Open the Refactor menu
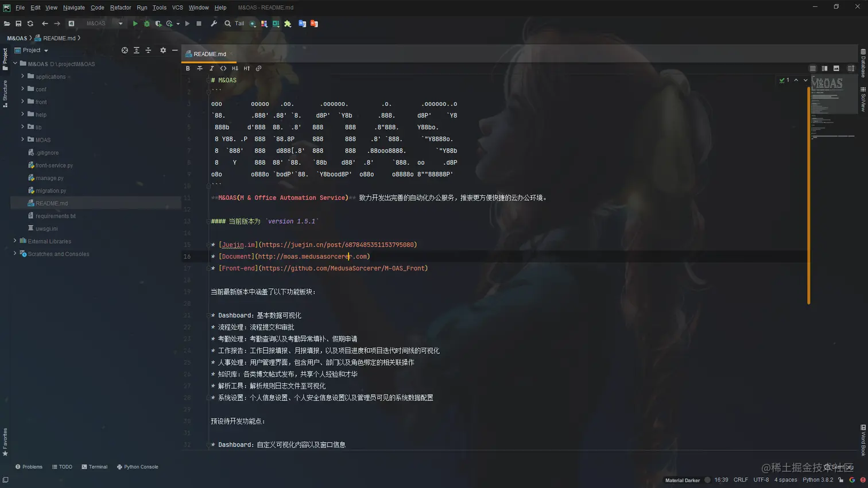Viewport: 868px width, 488px height. pyautogui.click(x=121, y=7)
